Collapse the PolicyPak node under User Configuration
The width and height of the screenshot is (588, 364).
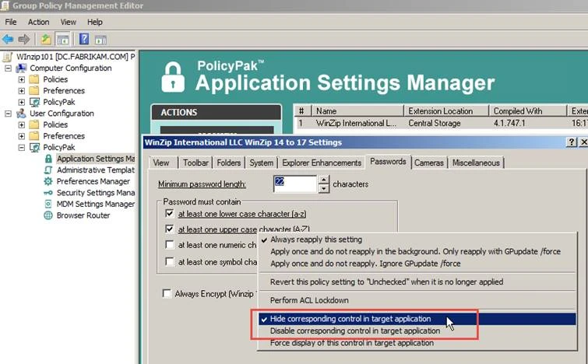pyautogui.click(x=21, y=147)
